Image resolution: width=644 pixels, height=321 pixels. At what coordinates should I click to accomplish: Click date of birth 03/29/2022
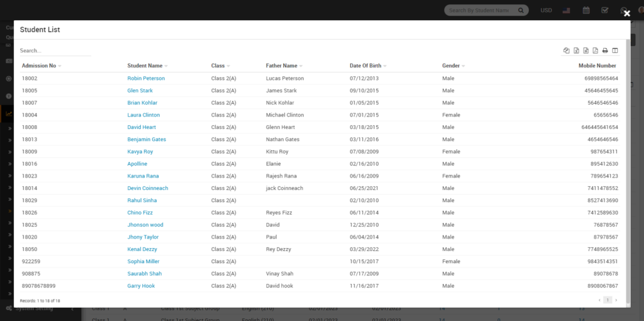coord(364,249)
